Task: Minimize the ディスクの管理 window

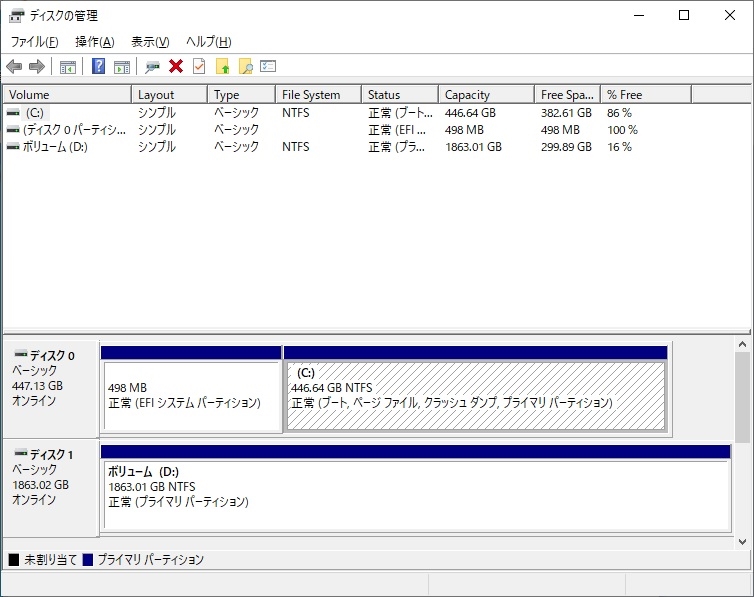Action: (x=639, y=15)
